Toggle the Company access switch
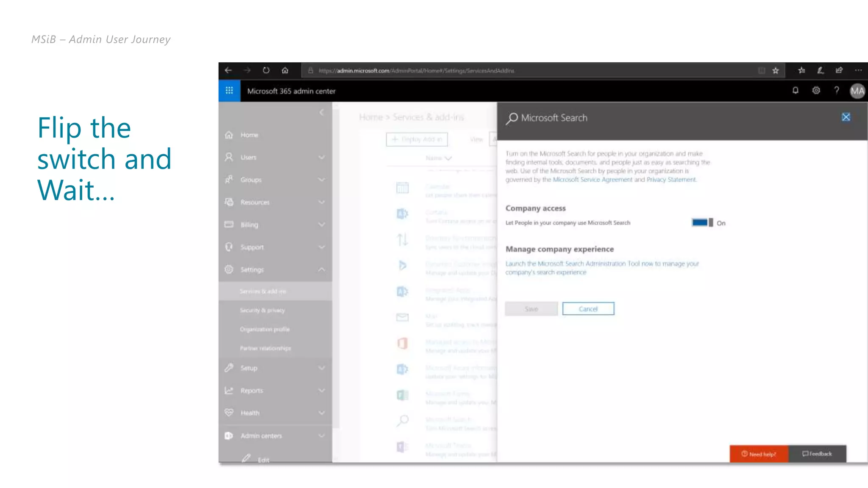The width and height of the screenshot is (868, 488). (702, 222)
